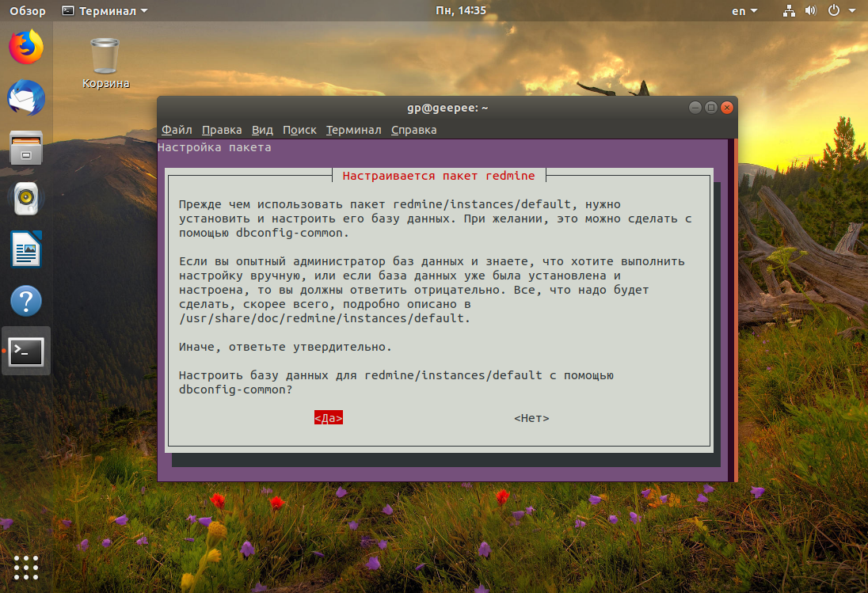Click the dbconfig-common? question line
Viewport: 868px width, 593px height.
pyautogui.click(x=235, y=390)
